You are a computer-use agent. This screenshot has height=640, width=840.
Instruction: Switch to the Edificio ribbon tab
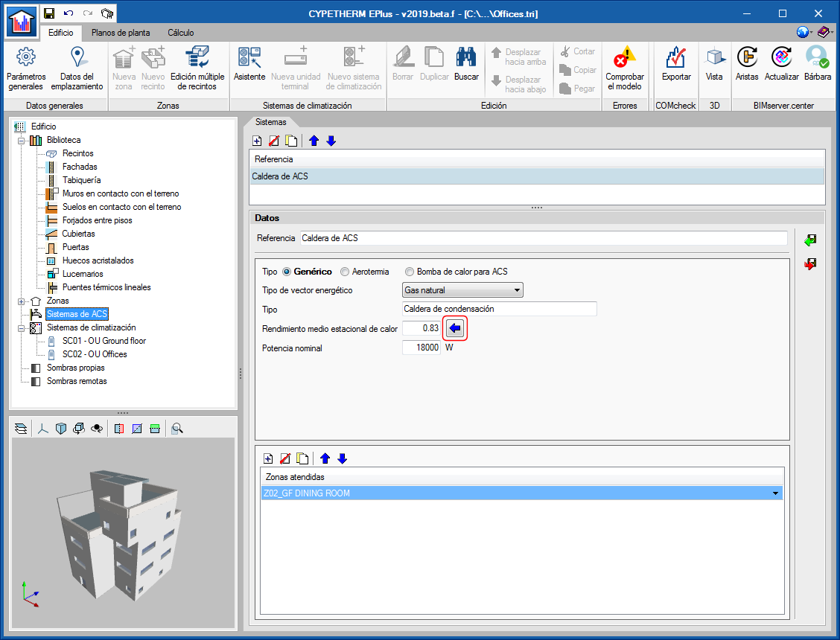[60, 33]
